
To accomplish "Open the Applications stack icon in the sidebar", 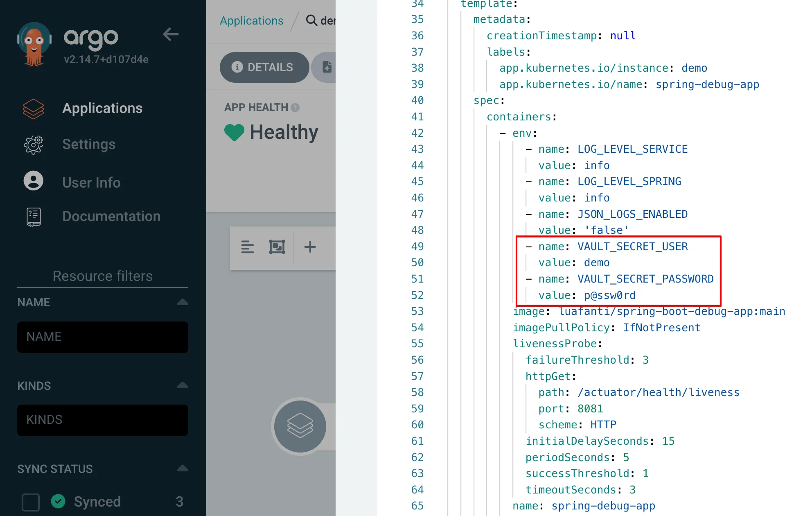I will coord(33,109).
